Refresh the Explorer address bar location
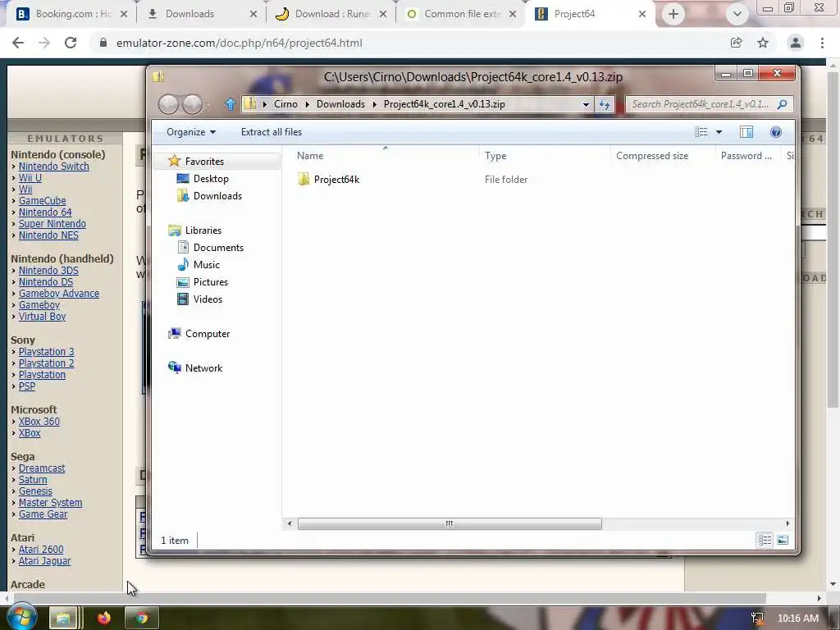The image size is (840, 630). click(605, 104)
